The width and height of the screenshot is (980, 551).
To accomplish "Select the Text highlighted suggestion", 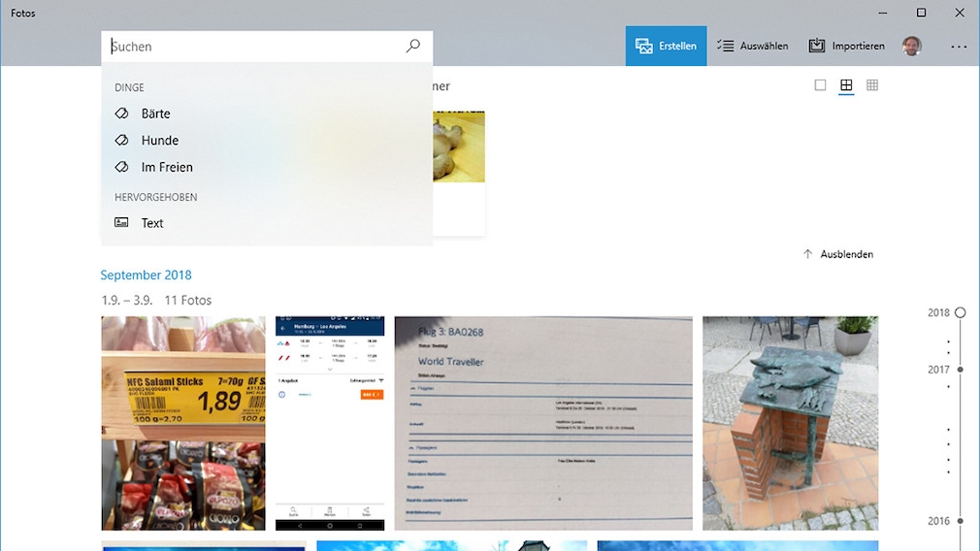I will 152,223.
